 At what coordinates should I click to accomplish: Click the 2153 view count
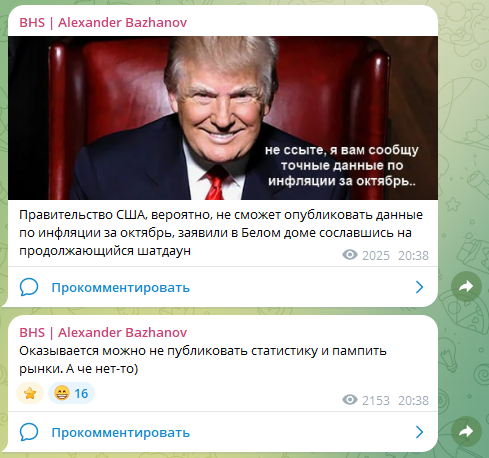376,400
